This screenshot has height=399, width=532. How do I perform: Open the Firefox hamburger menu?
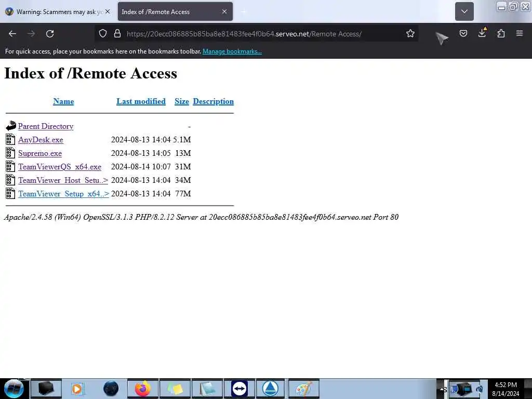520,34
